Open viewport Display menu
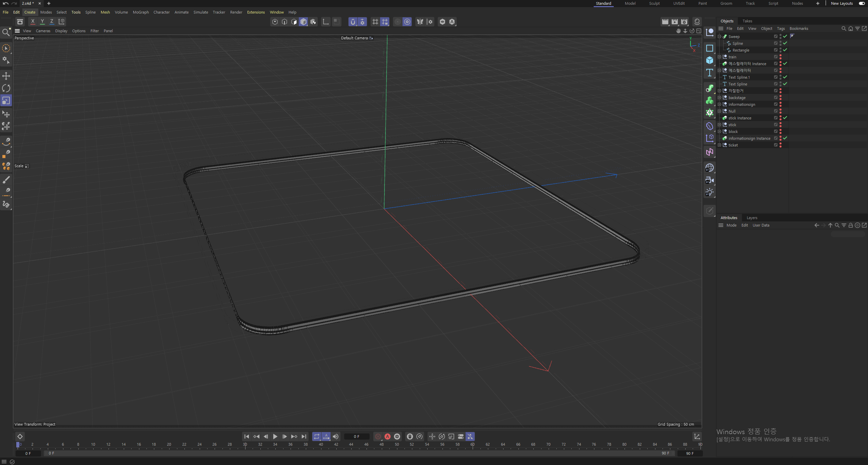Screen dimensions: 868x465 pos(61,31)
